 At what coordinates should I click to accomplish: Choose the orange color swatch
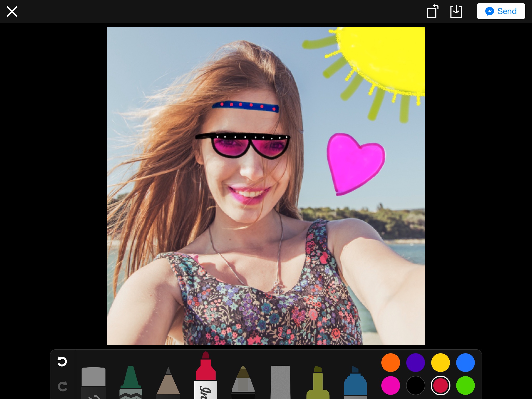pos(390,363)
